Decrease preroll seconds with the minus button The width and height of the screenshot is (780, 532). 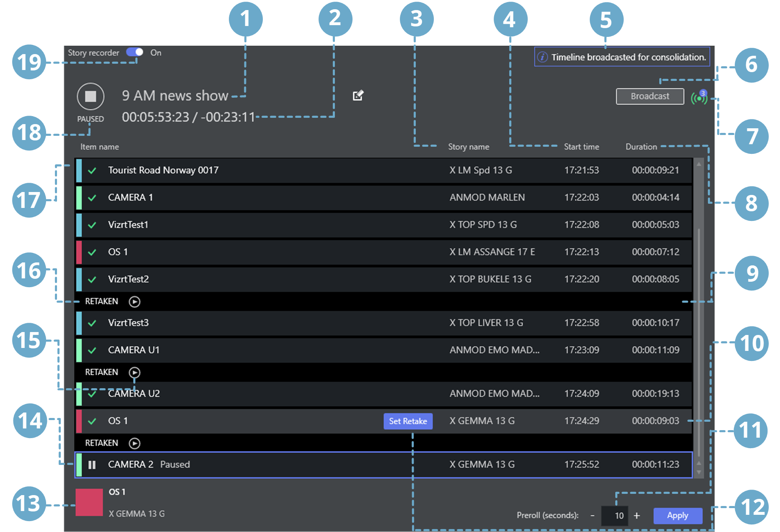pos(592,516)
